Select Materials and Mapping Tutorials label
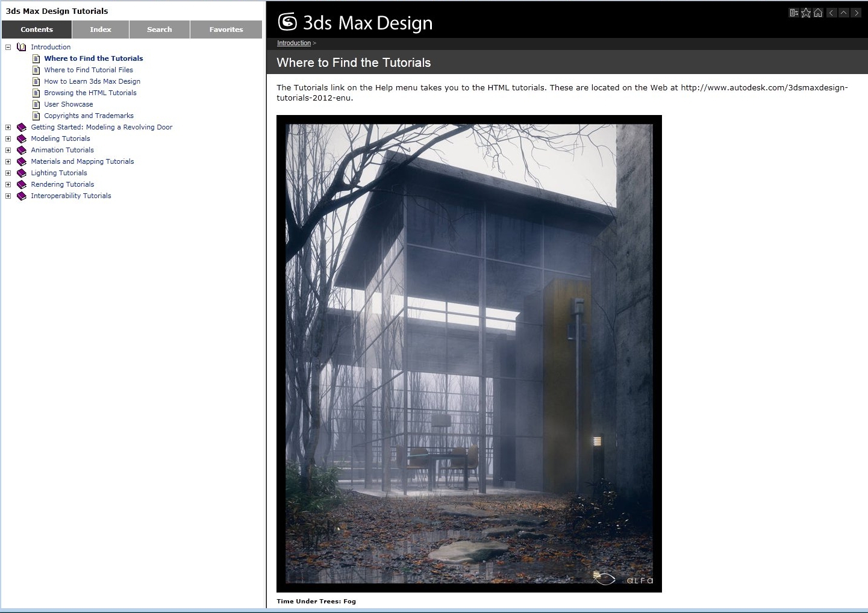This screenshot has height=613, width=868. pyautogui.click(x=83, y=161)
